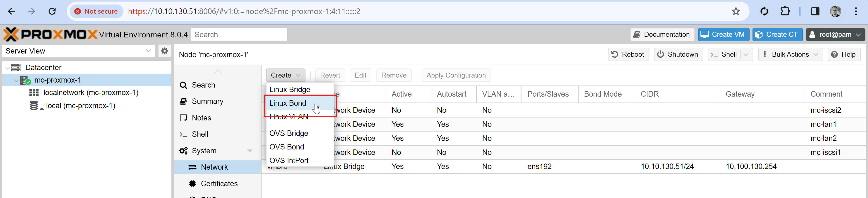Open Shell in node side menu
Image resolution: width=868 pixels, height=198 pixels.
point(200,134)
